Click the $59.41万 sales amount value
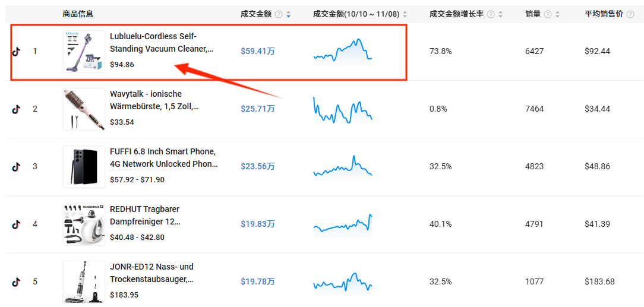The image size is (644, 307). click(x=258, y=52)
